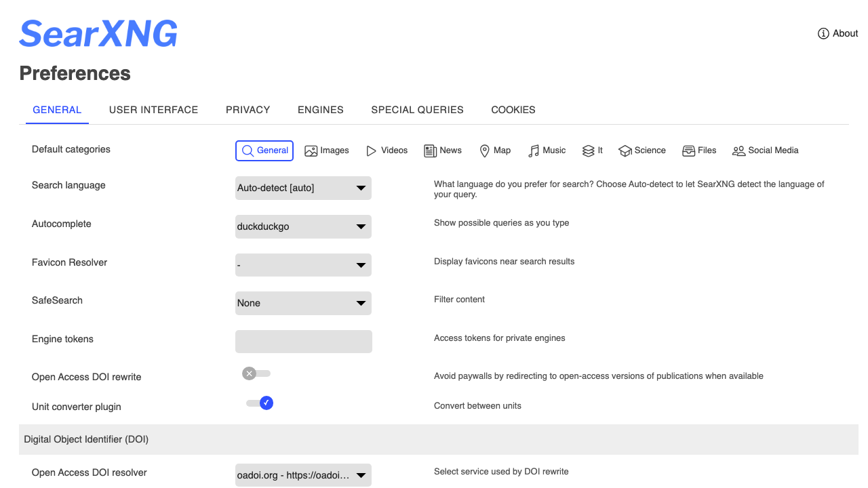Image resolution: width=868 pixels, height=488 pixels.
Task: Select the News category icon
Action: click(431, 150)
